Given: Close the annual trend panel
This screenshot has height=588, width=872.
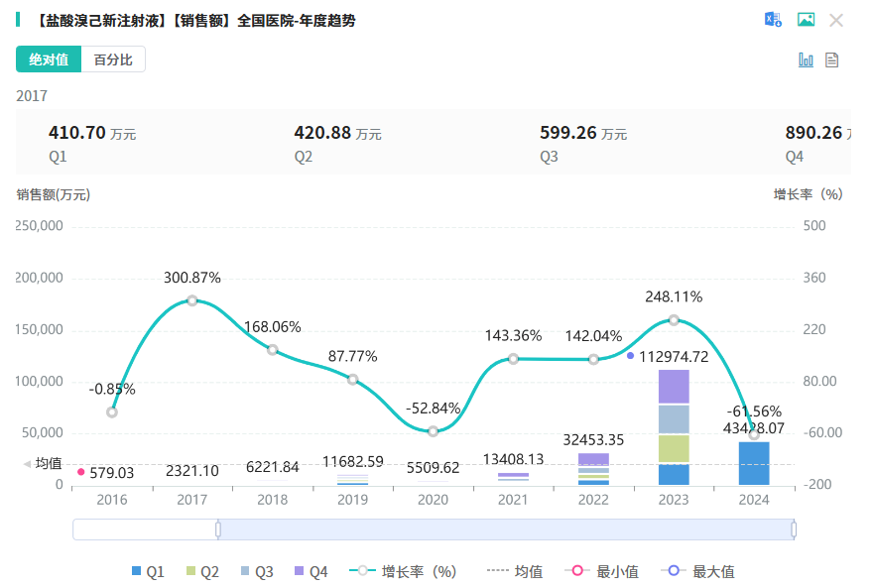Looking at the screenshot, I should pyautogui.click(x=836, y=21).
